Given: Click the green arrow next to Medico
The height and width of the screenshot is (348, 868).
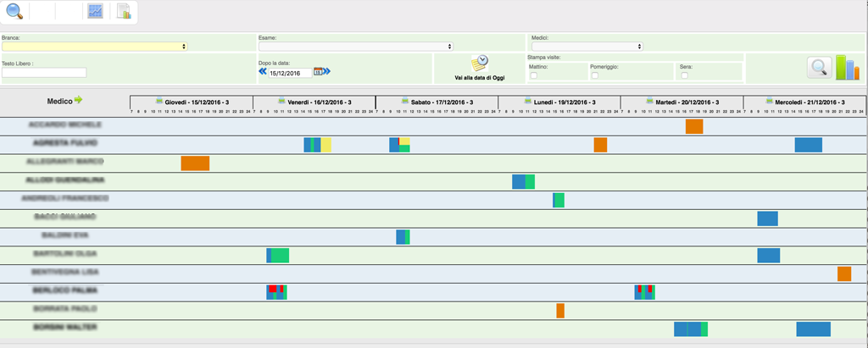Looking at the screenshot, I should (x=79, y=100).
